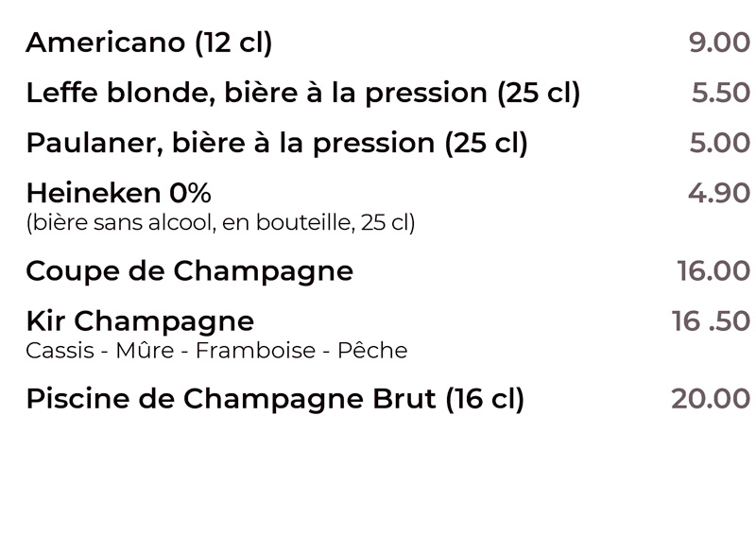Screen dimensions: 756x537
Task: Click the Pêche flavor option text
Action: (x=372, y=351)
